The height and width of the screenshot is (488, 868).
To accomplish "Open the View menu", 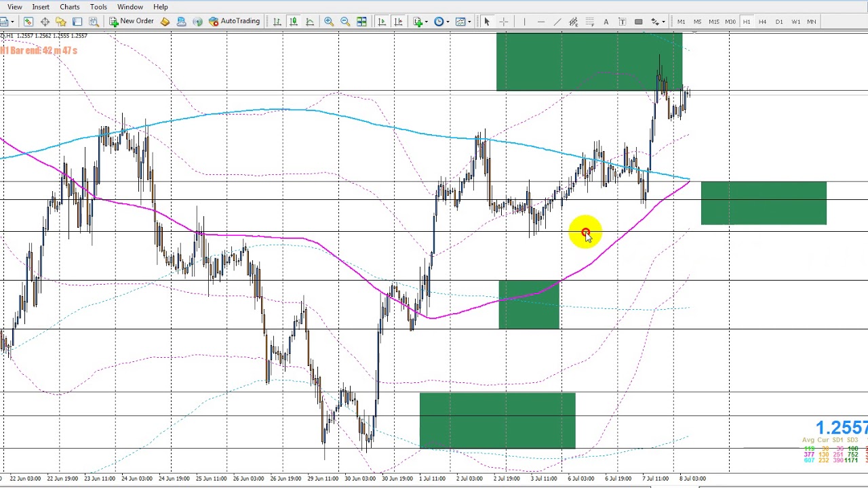I will coord(14,7).
